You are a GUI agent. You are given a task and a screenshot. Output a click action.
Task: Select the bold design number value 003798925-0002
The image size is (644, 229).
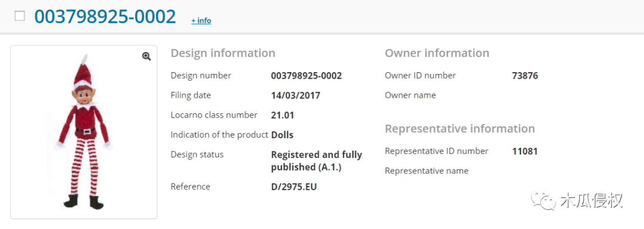(x=306, y=76)
